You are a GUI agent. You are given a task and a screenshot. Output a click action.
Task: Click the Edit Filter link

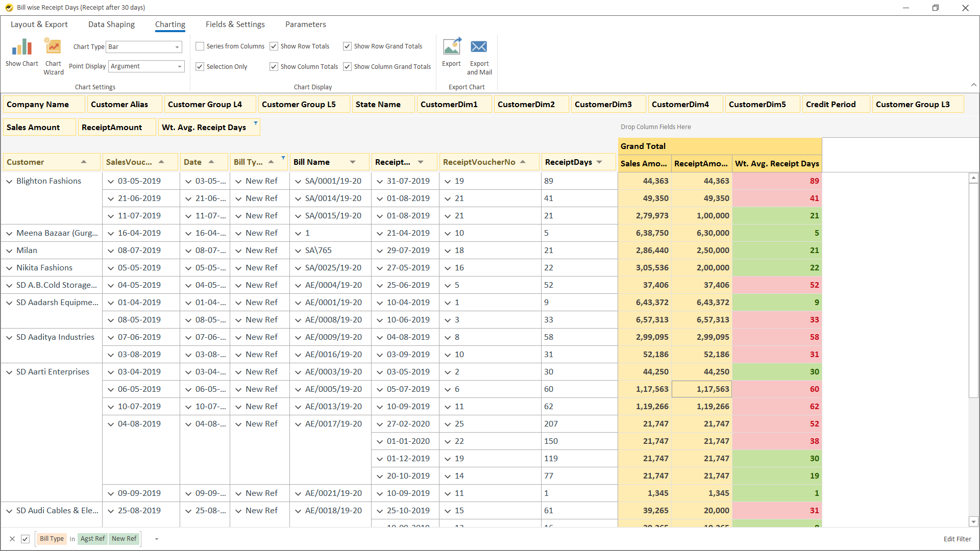click(957, 539)
